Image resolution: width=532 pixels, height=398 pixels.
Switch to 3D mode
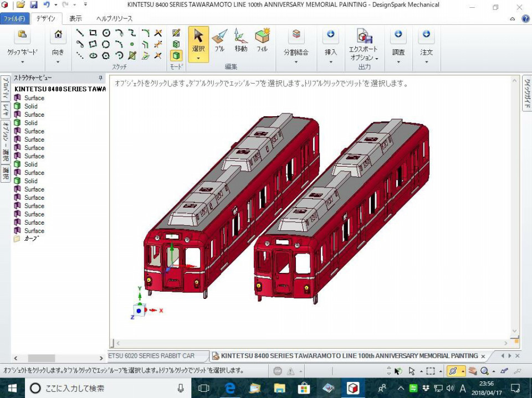tap(176, 55)
